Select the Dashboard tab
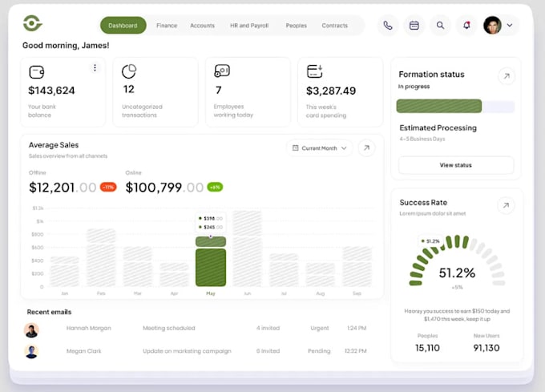Screen dimensions: 545x392 [x=123, y=26]
